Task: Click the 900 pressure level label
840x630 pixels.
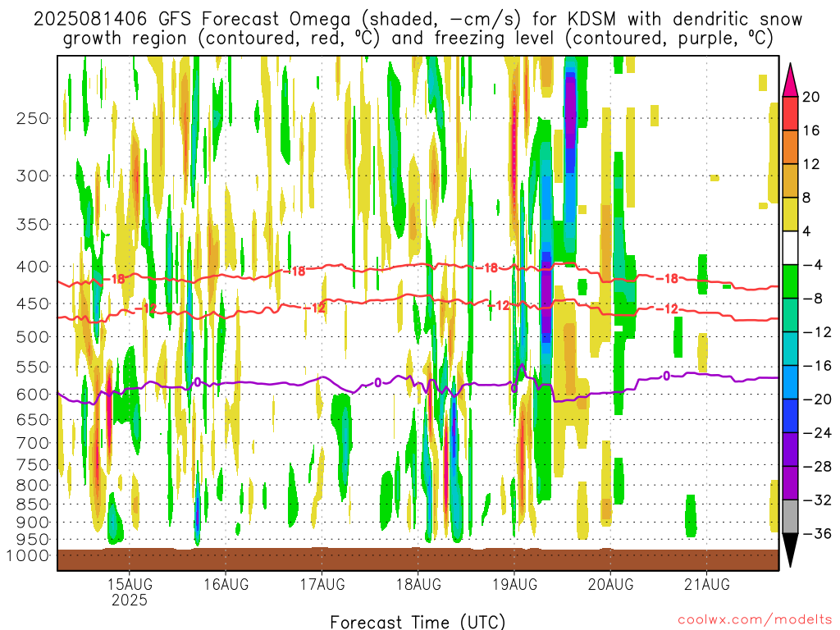Action: point(33,522)
